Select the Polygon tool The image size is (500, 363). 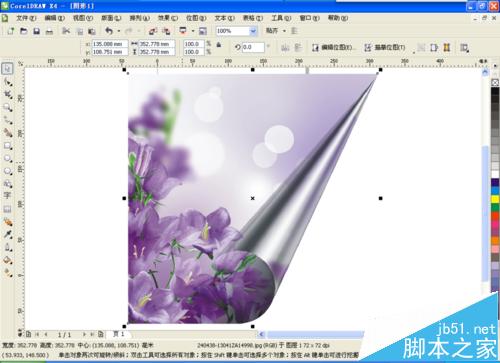coord(8,171)
